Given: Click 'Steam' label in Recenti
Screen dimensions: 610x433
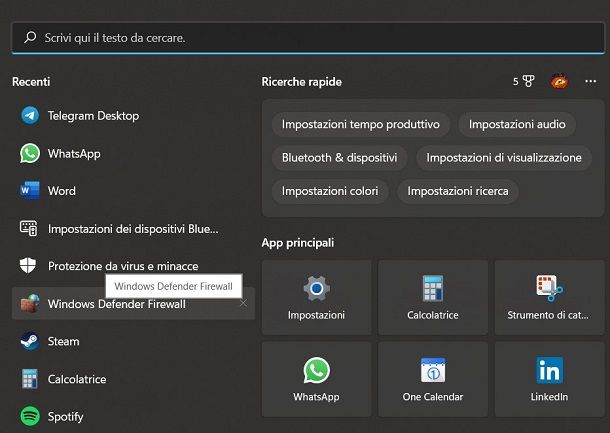Looking at the screenshot, I should coord(63,342).
